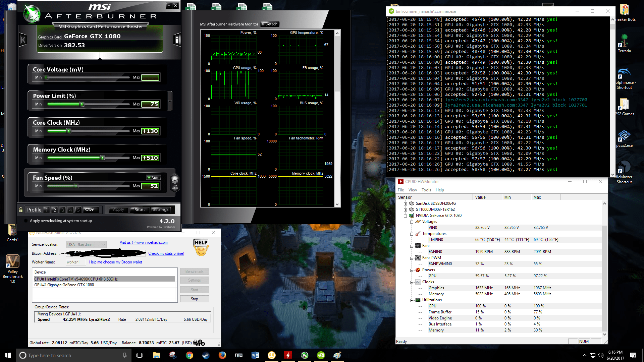This screenshot has height=362, width=644.
Task: Expand the SanDisk SDSSDH2064G tree node
Action: tap(405, 203)
